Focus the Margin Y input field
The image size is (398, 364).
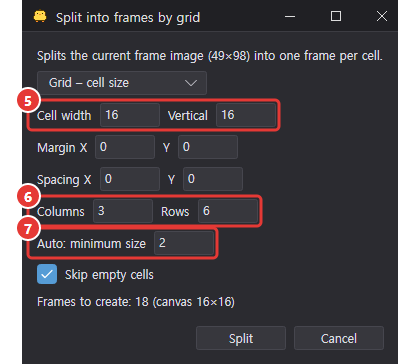208,147
